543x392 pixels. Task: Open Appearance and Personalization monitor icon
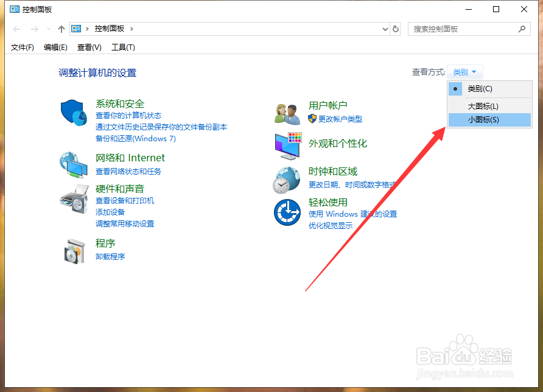(288, 146)
